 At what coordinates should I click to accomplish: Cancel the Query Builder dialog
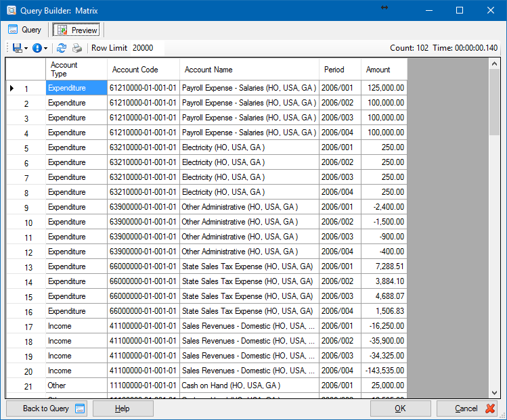point(467,409)
